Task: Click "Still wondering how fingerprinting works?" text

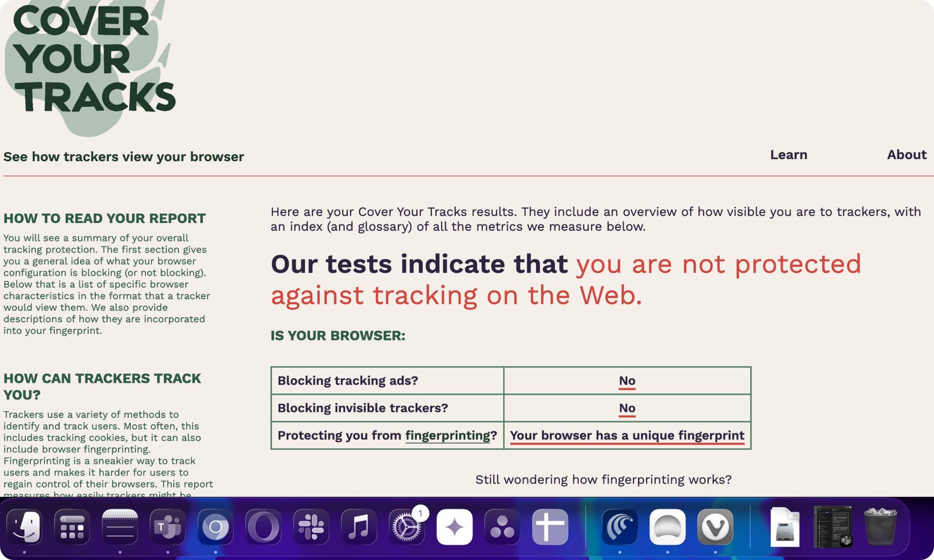Action: (x=603, y=480)
